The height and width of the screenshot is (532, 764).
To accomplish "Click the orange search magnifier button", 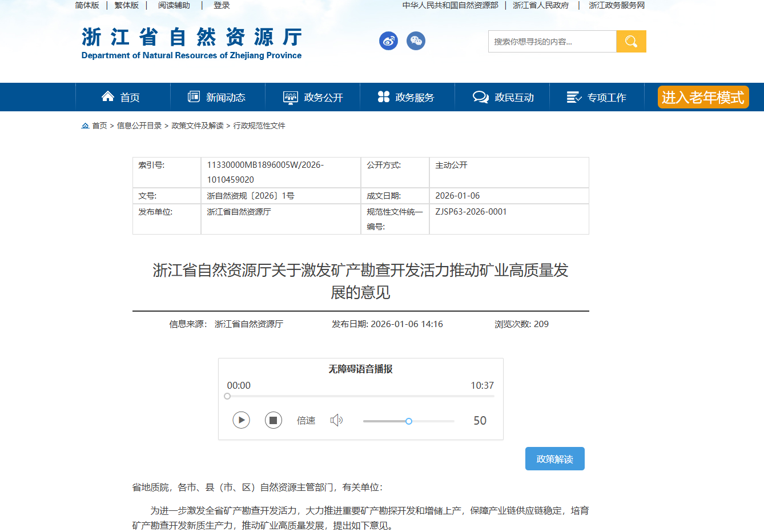I will pos(631,41).
